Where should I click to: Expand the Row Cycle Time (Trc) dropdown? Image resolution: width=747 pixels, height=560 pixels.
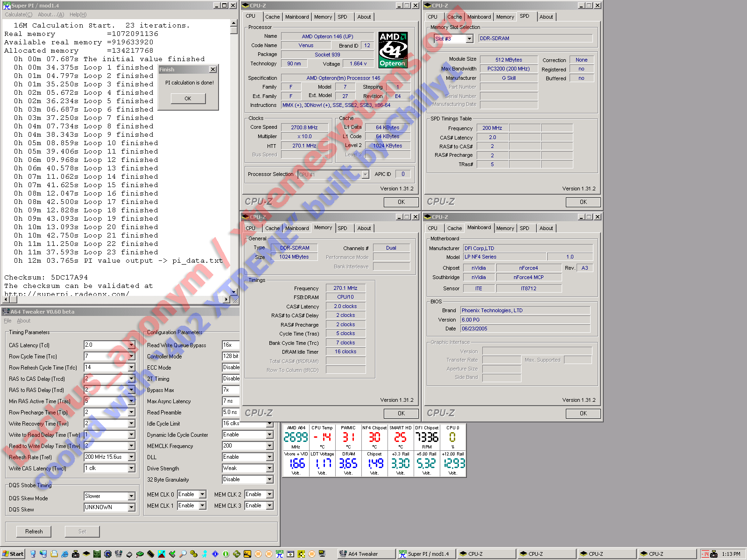[132, 357]
